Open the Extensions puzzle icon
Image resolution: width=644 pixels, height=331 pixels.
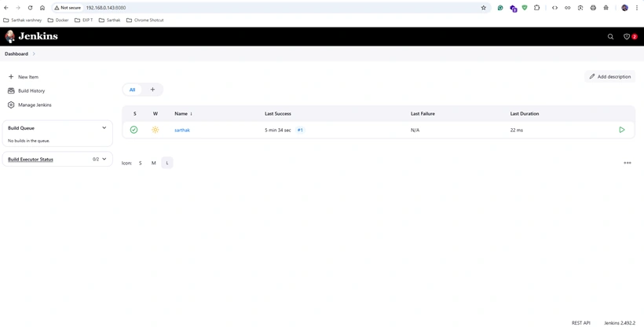point(537,8)
